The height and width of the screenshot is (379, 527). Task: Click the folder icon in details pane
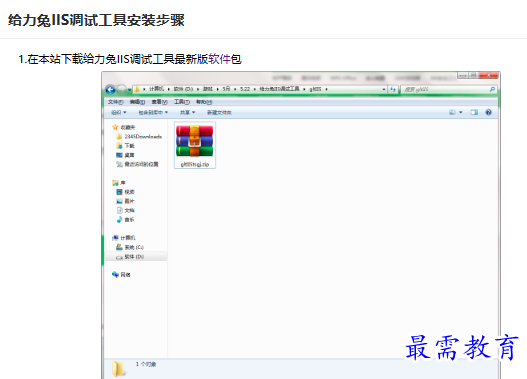point(119,369)
